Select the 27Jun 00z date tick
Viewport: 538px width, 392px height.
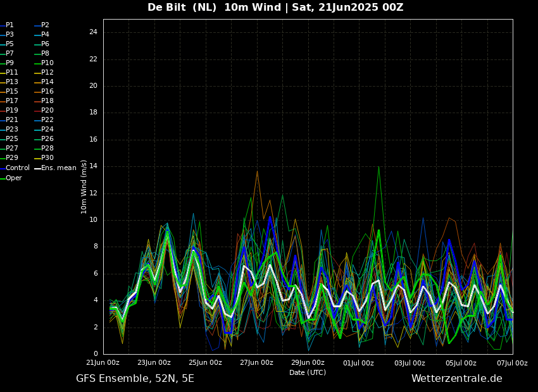pyautogui.click(x=256, y=363)
